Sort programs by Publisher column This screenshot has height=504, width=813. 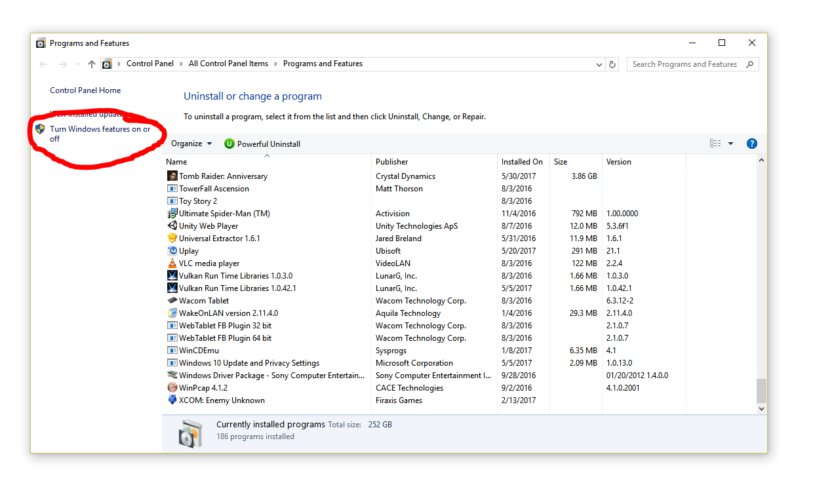pyautogui.click(x=392, y=162)
